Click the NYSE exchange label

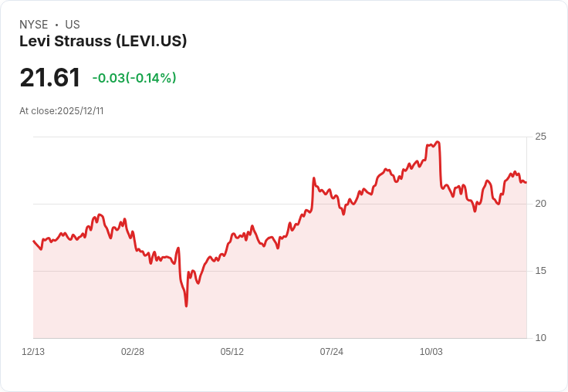click(x=34, y=25)
